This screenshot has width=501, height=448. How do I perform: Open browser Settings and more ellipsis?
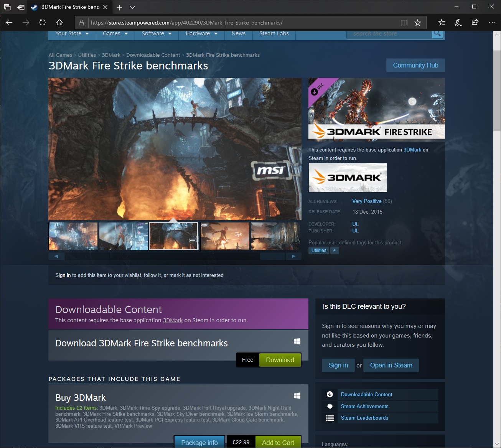pyautogui.click(x=492, y=23)
